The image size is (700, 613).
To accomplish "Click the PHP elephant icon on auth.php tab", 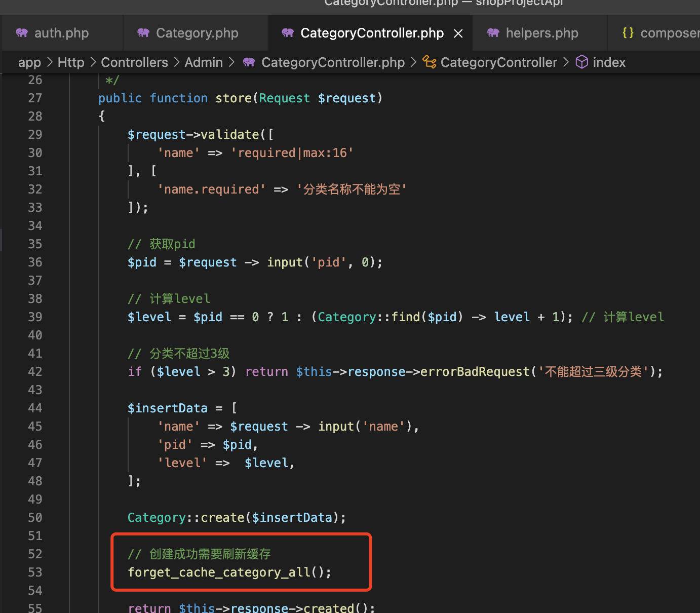I will coord(22,33).
